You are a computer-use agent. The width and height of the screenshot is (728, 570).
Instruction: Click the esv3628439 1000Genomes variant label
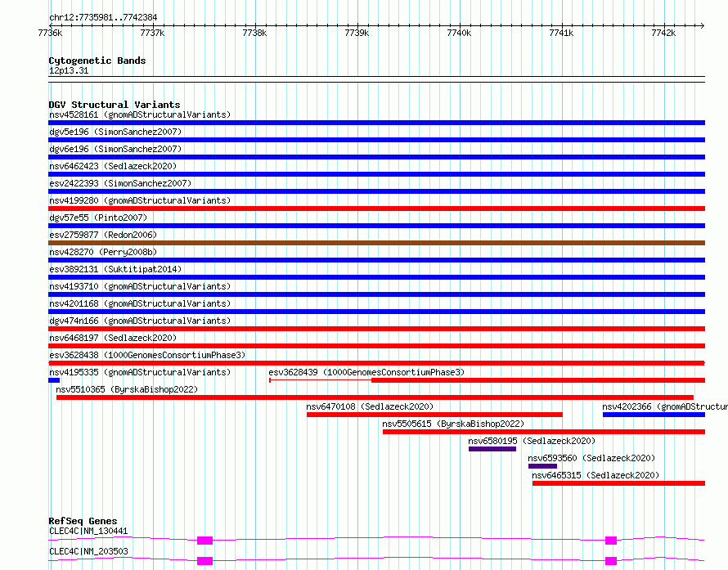366,372
